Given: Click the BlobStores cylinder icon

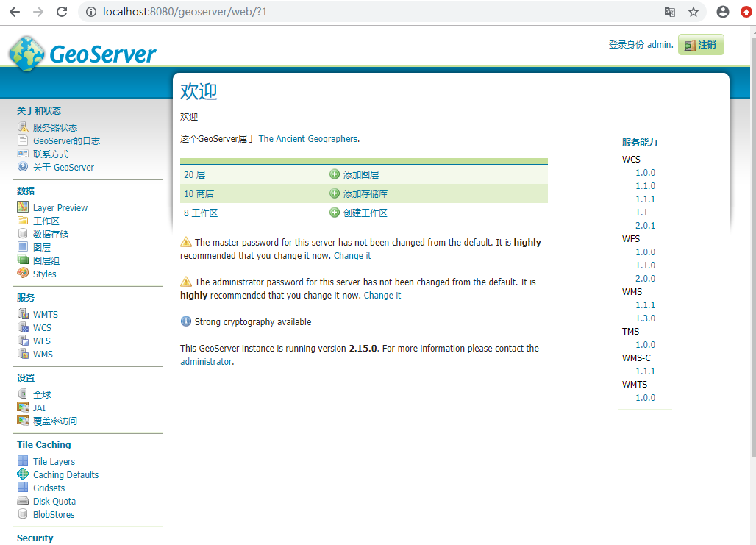Looking at the screenshot, I should tap(23, 513).
